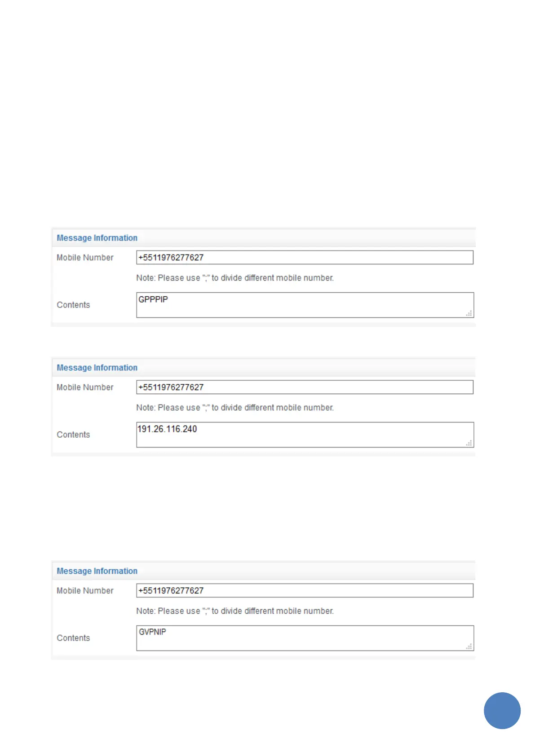Click the Contents label beside GPPPIP
Viewport: 535px width, 756px height.
[73, 305]
